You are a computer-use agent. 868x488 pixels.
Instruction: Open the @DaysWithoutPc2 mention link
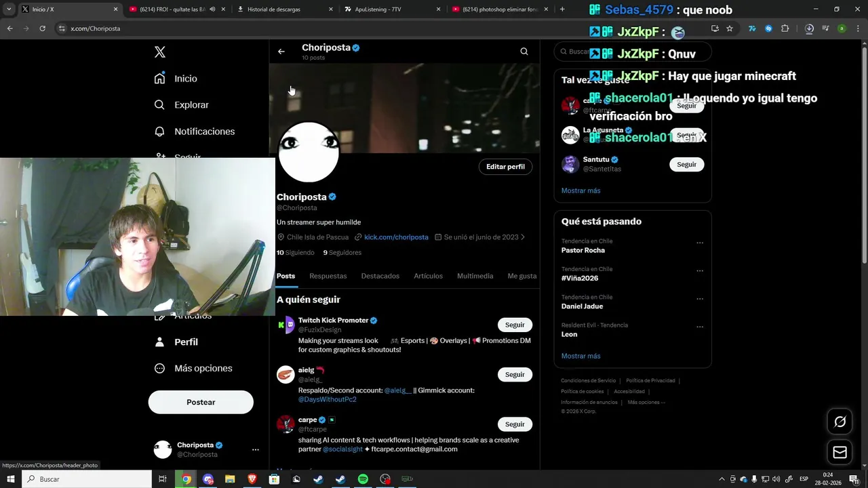coord(328,400)
